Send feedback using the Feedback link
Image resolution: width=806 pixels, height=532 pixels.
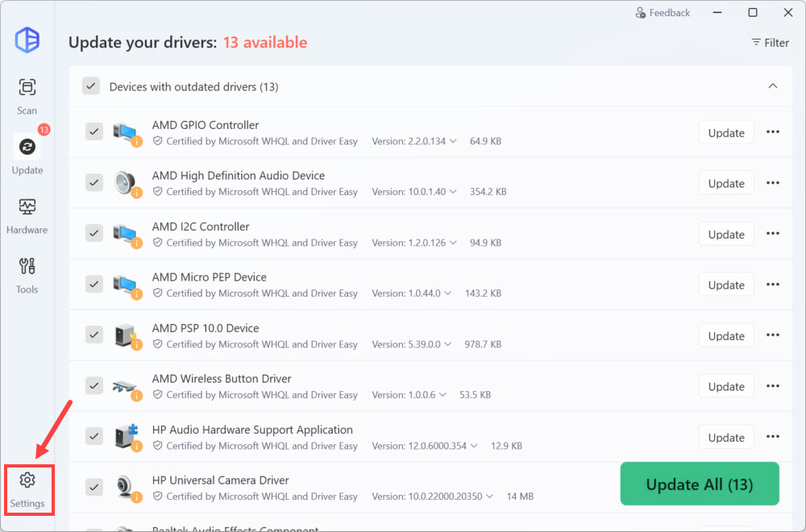(x=663, y=13)
